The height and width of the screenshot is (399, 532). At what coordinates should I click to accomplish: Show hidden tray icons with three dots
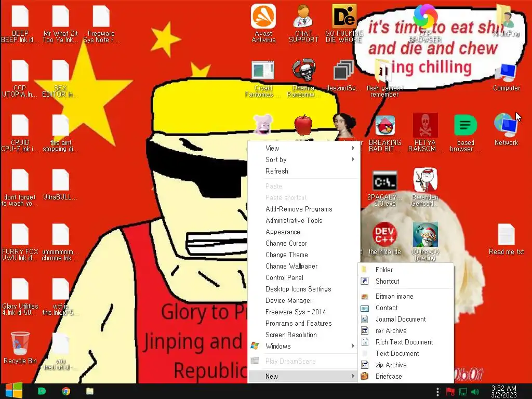pyautogui.click(x=437, y=392)
